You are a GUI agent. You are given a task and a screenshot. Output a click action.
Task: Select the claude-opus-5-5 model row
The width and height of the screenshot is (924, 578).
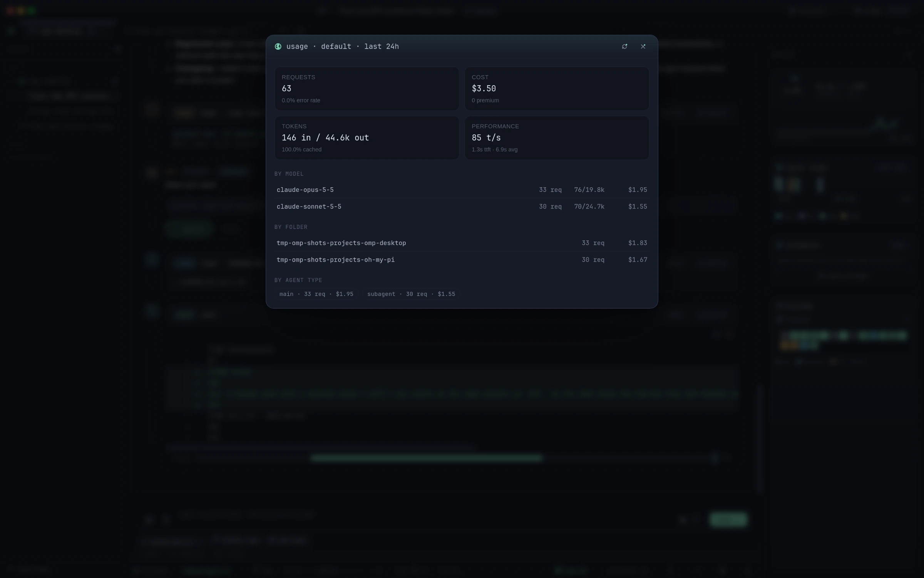(x=462, y=190)
